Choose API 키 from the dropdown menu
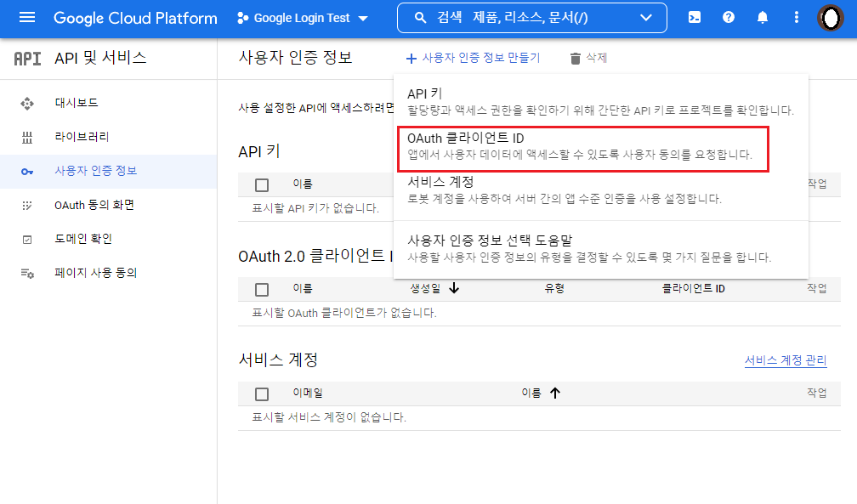857x504 pixels. pos(600,102)
